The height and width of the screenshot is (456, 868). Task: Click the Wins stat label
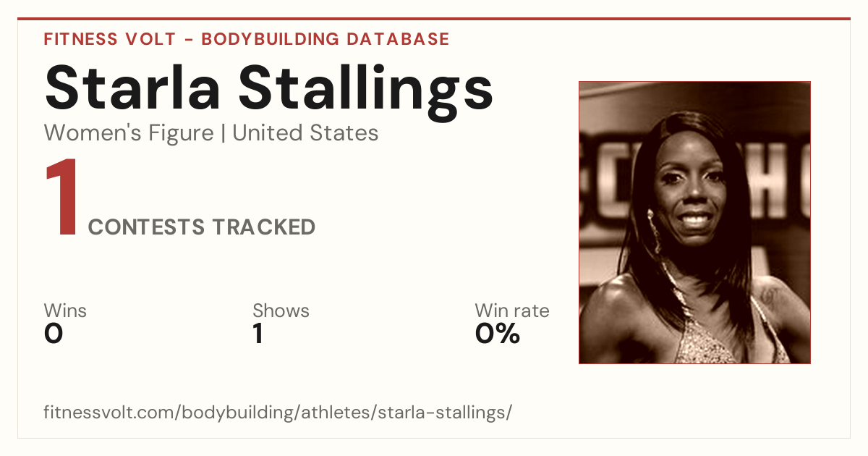click(65, 311)
